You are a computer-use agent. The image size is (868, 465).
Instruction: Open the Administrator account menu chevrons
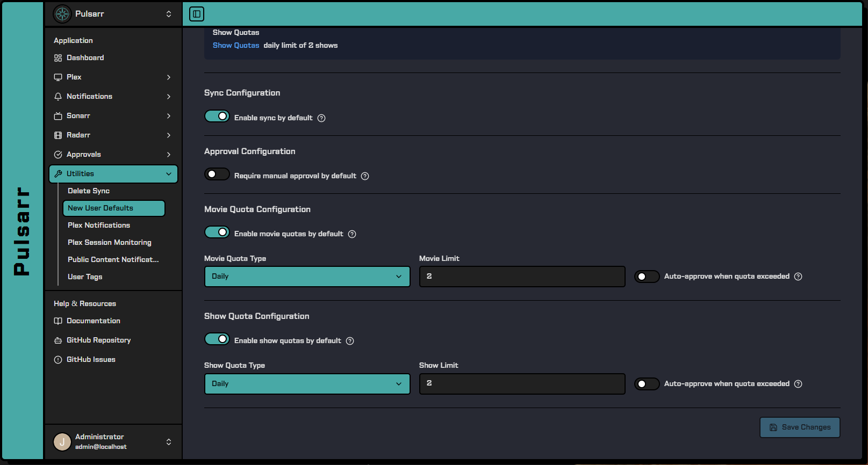click(169, 442)
